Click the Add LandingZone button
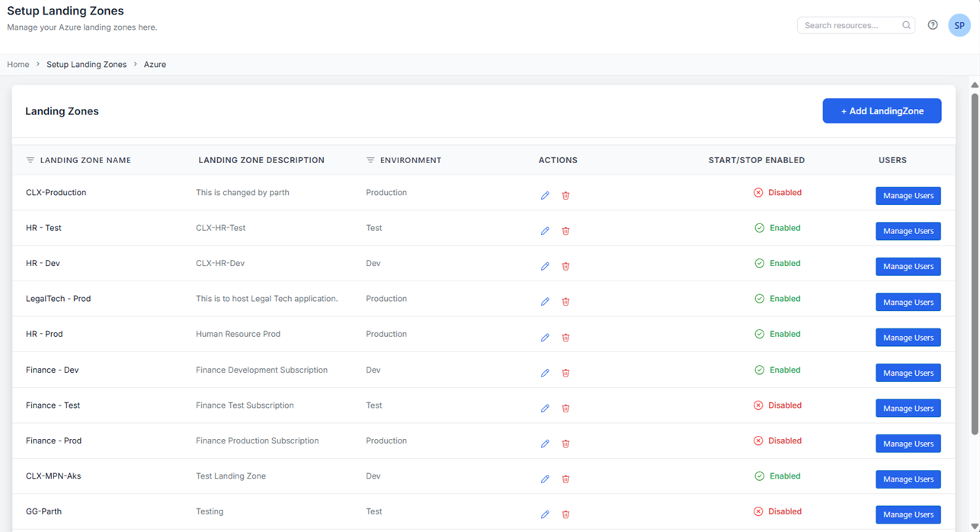This screenshot has height=532, width=980. (x=882, y=111)
